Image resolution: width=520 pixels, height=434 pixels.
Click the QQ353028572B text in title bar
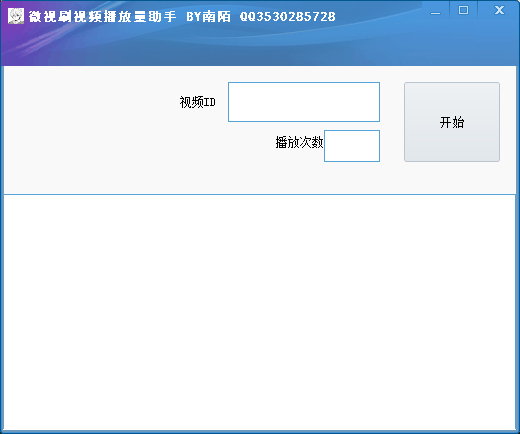[287, 16]
